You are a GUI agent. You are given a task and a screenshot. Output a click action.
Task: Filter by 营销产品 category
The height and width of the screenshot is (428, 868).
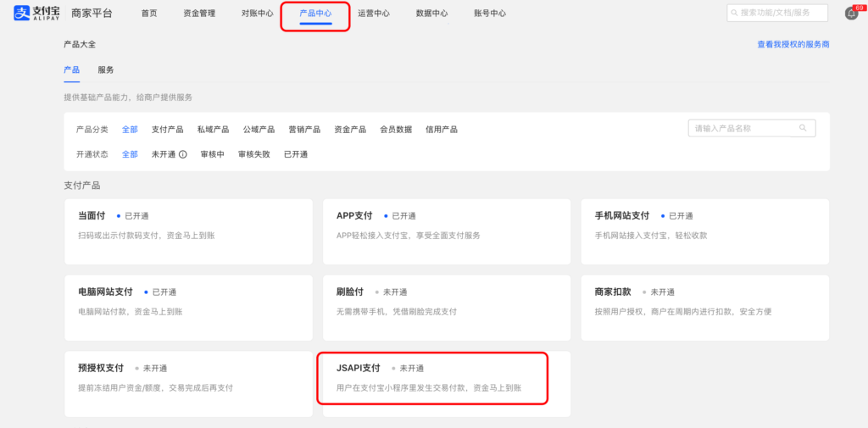[x=304, y=130]
